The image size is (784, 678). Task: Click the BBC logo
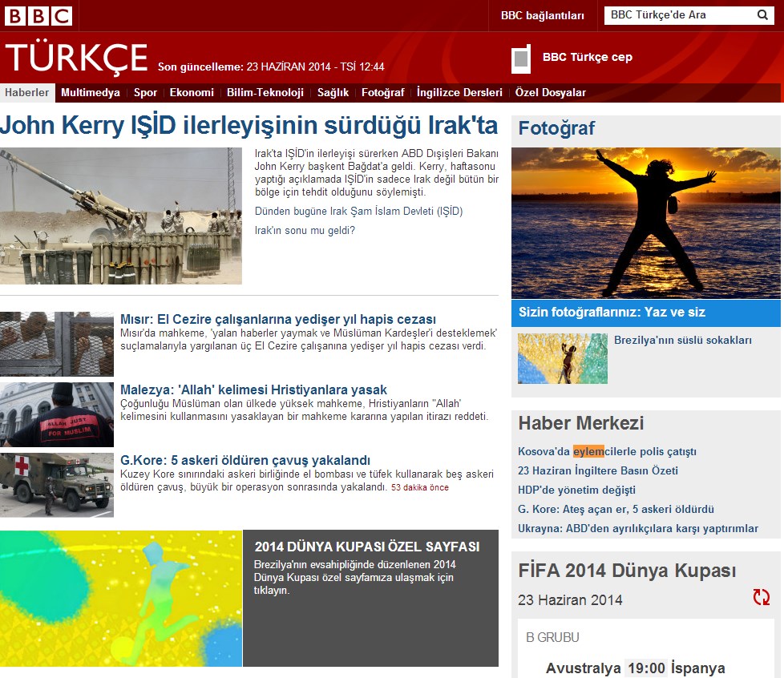pos(38,14)
